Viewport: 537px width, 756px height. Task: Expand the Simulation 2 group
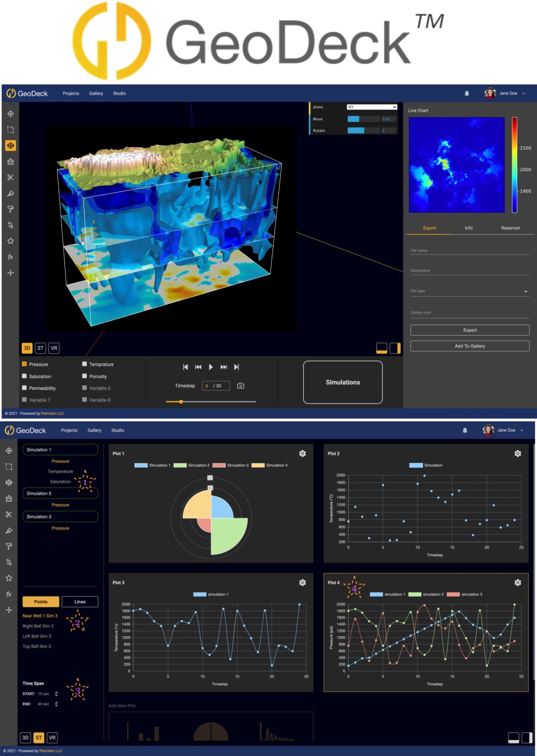(60, 493)
